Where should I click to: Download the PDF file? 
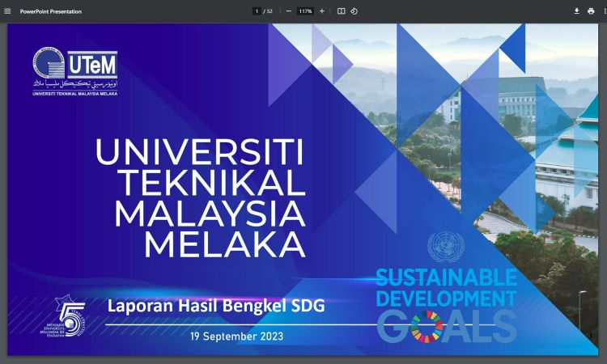click(x=577, y=11)
